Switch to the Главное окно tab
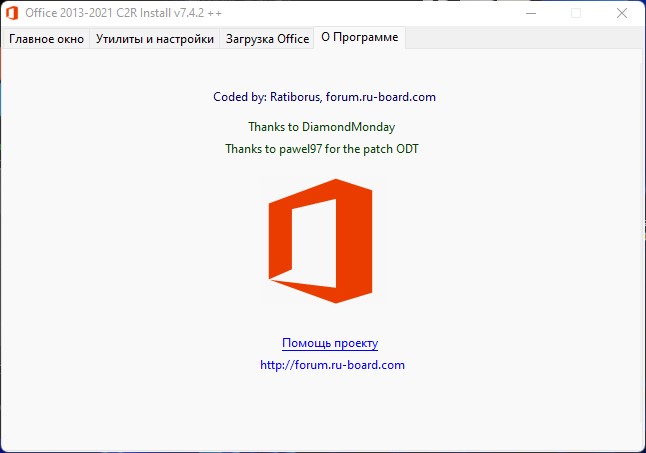The height and width of the screenshot is (453, 646). [47, 39]
